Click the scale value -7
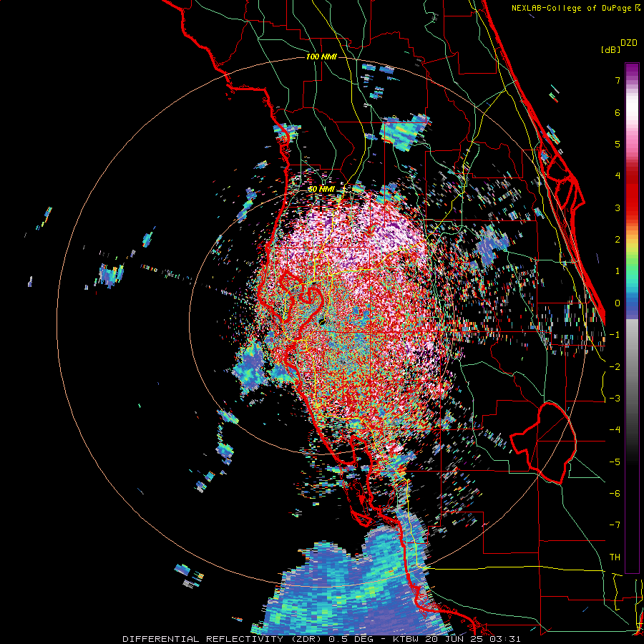The image size is (644, 644). pos(615,525)
